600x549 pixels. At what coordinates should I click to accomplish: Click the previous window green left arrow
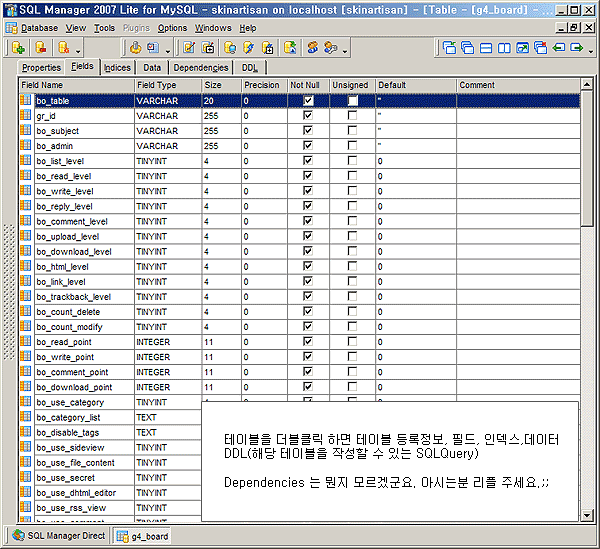(559, 48)
